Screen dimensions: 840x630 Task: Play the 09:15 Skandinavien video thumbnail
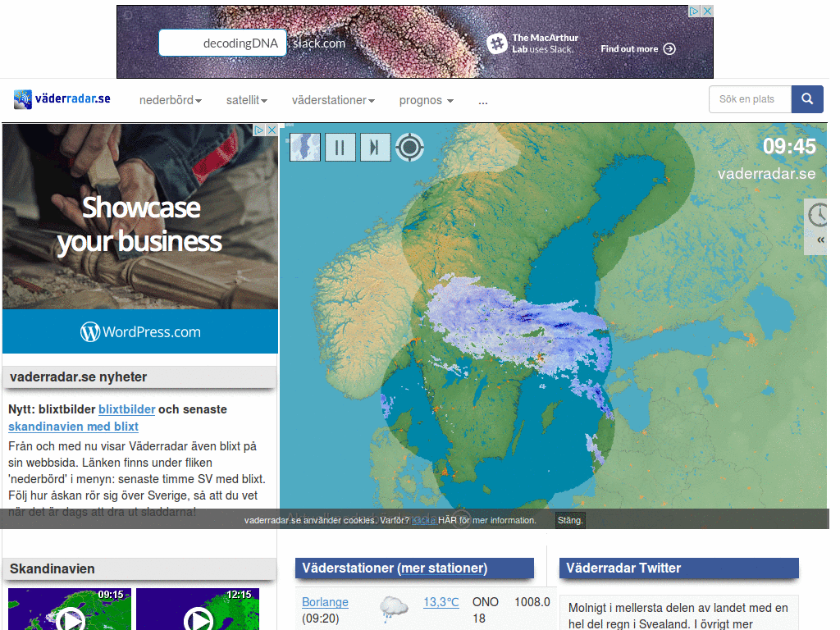tap(70, 609)
